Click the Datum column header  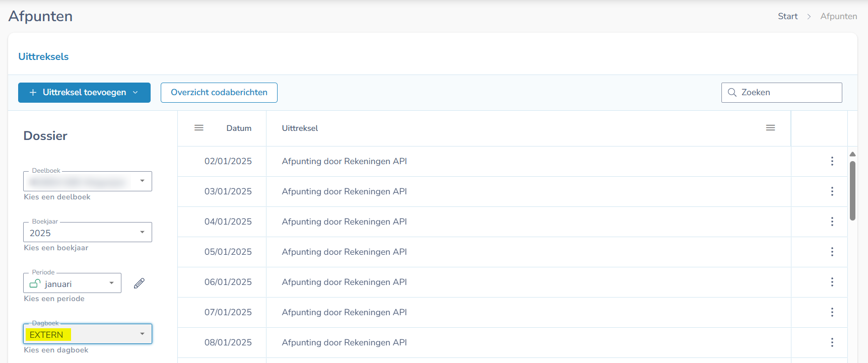(239, 128)
